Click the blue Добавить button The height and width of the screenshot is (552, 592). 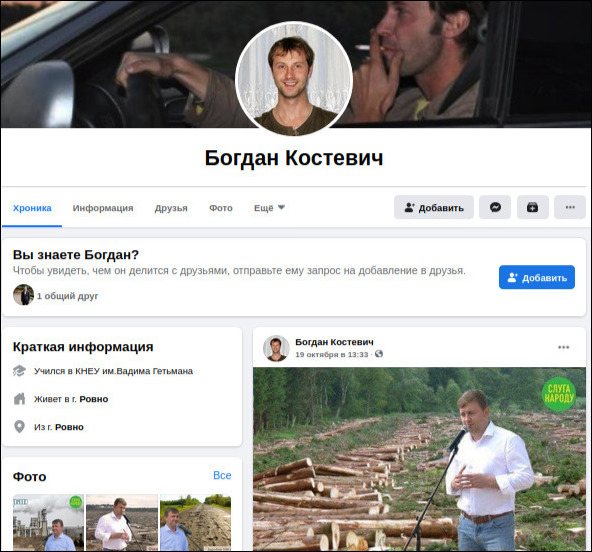coord(536,277)
